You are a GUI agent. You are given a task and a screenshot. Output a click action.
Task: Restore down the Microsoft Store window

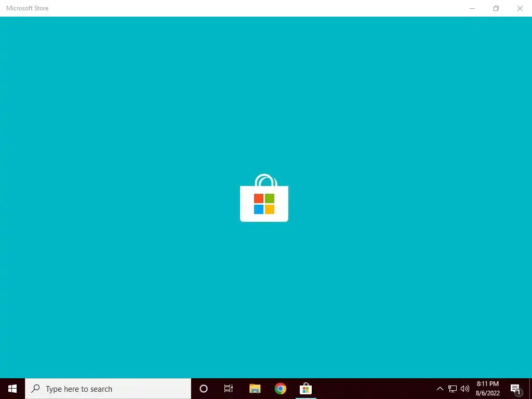496,8
